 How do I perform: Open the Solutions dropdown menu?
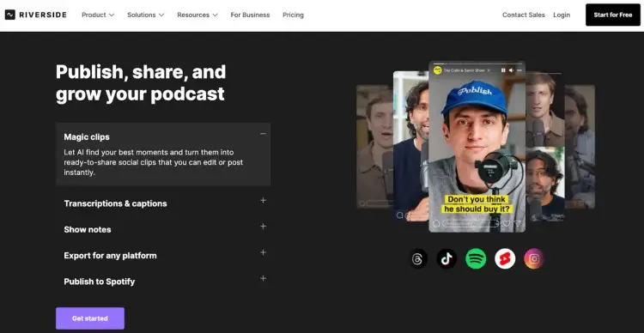(145, 15)
